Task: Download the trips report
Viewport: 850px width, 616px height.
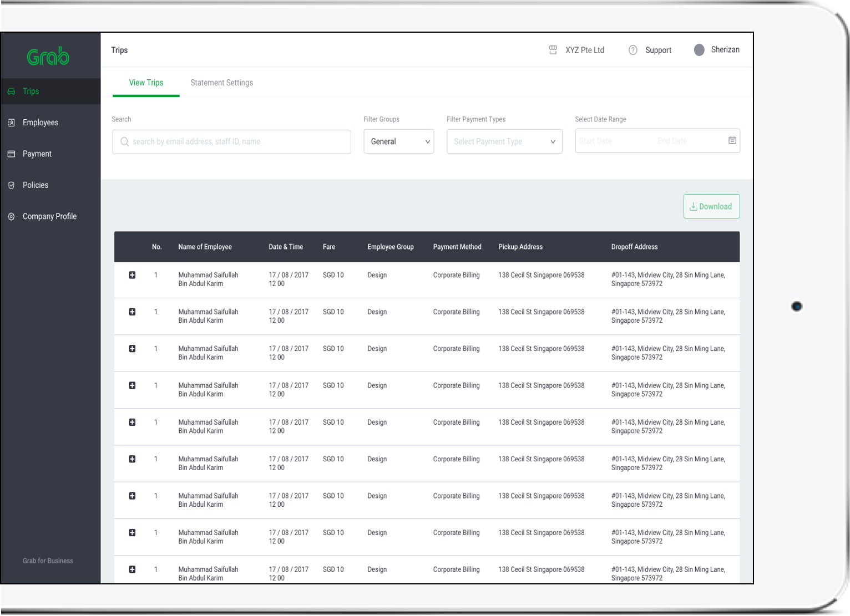Action: [x=711, y=206]
